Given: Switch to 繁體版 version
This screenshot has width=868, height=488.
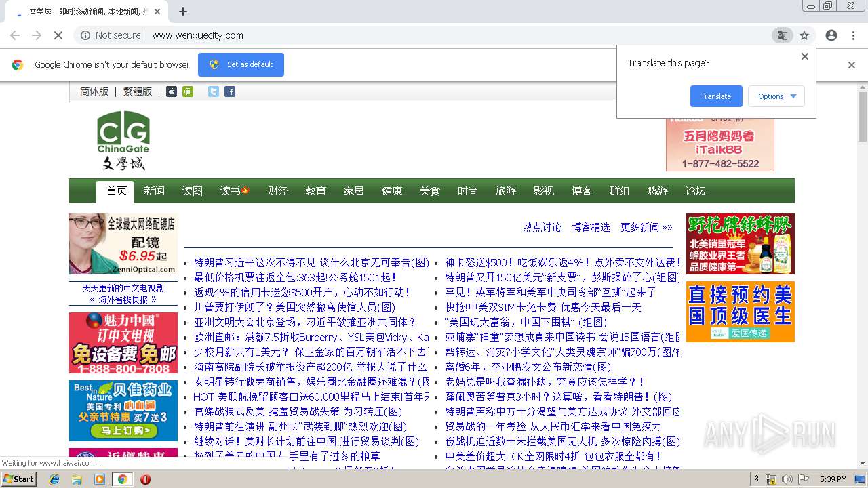Looking at the screenshot, I should 138,91.
